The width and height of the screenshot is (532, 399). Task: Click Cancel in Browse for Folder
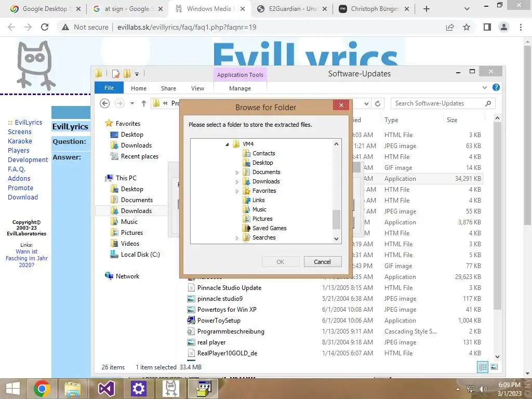[322, 262]
